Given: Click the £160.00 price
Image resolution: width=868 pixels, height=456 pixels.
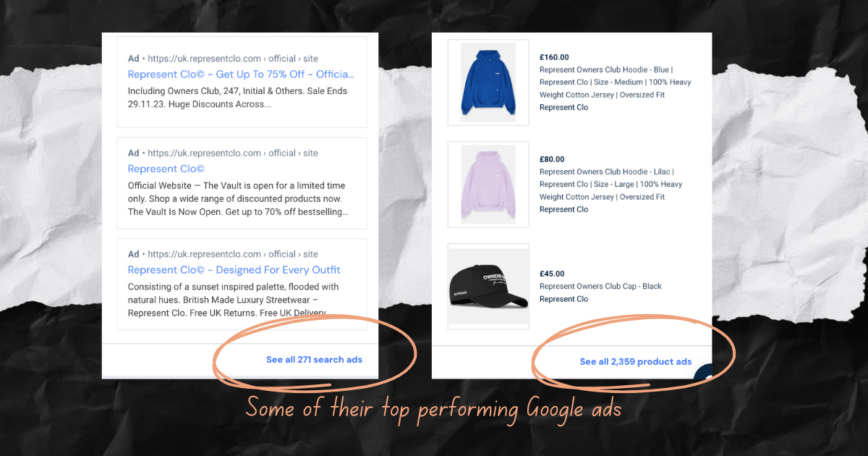Looking at the screenshot, I should tap(554, 57).
